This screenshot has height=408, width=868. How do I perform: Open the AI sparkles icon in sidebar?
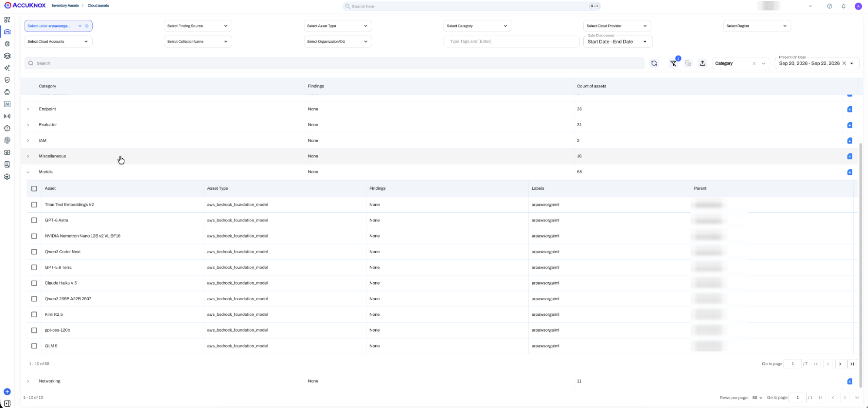7,68
